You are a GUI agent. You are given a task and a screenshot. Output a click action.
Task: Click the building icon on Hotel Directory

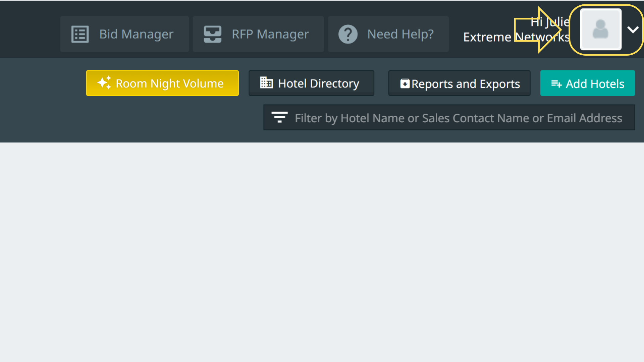267,83
